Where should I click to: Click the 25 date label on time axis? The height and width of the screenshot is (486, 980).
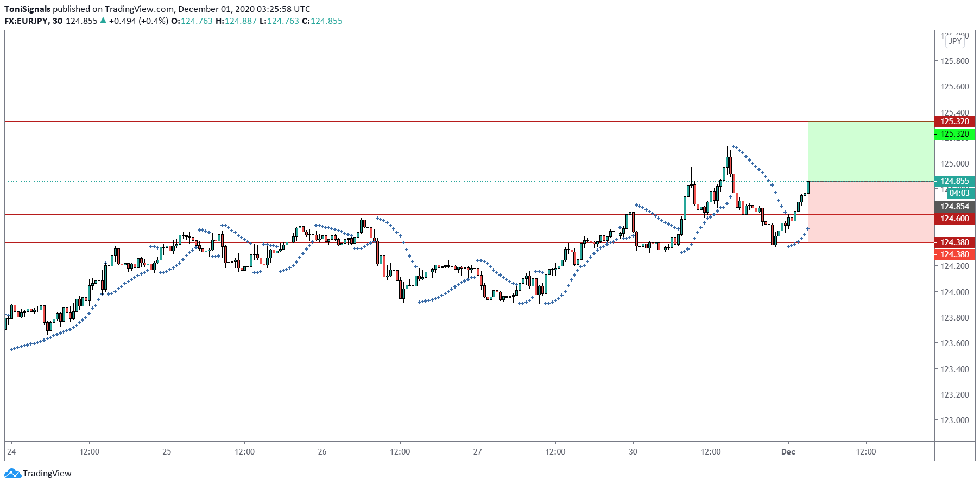[167, 452]
